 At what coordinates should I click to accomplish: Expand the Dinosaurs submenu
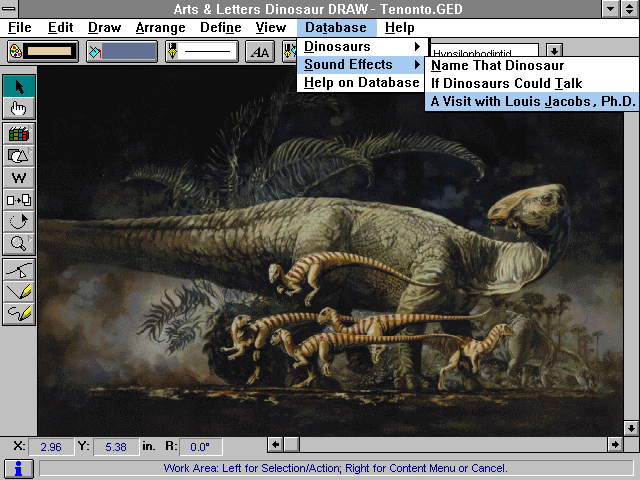362,47
